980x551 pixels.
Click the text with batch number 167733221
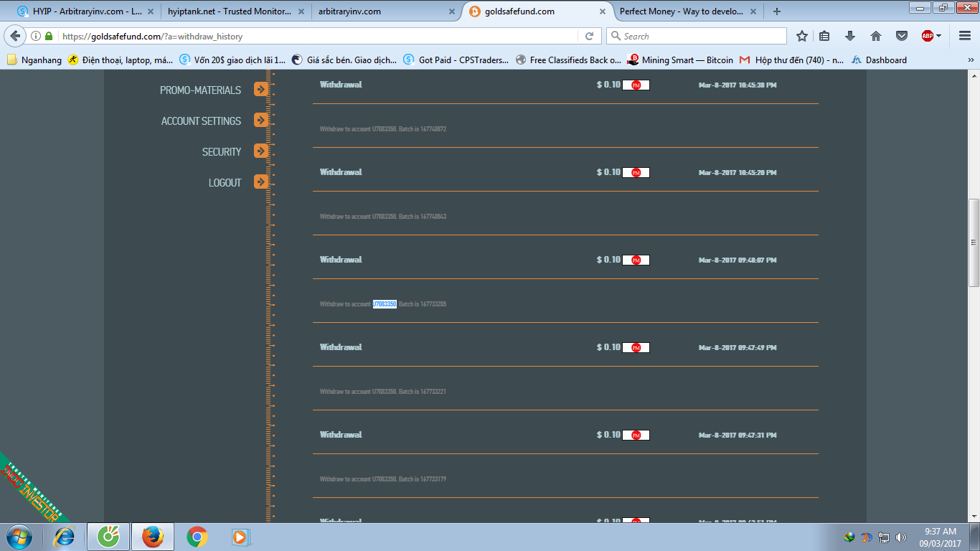pos(383,392)
